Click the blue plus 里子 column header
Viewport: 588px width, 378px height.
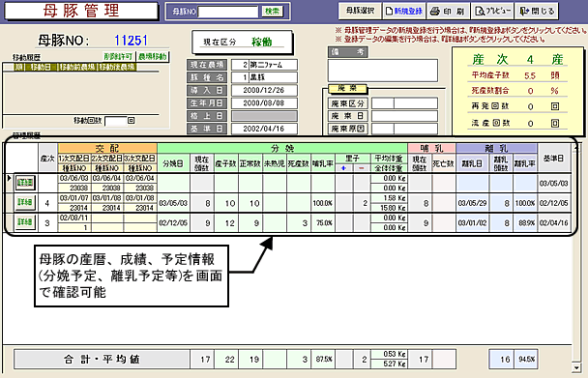344,168
